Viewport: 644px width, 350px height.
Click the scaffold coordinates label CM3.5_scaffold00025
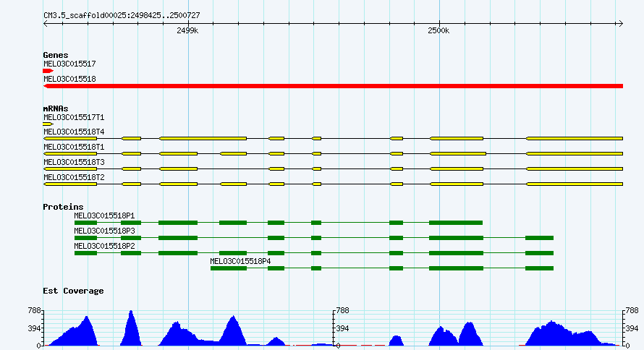point(122,16)
